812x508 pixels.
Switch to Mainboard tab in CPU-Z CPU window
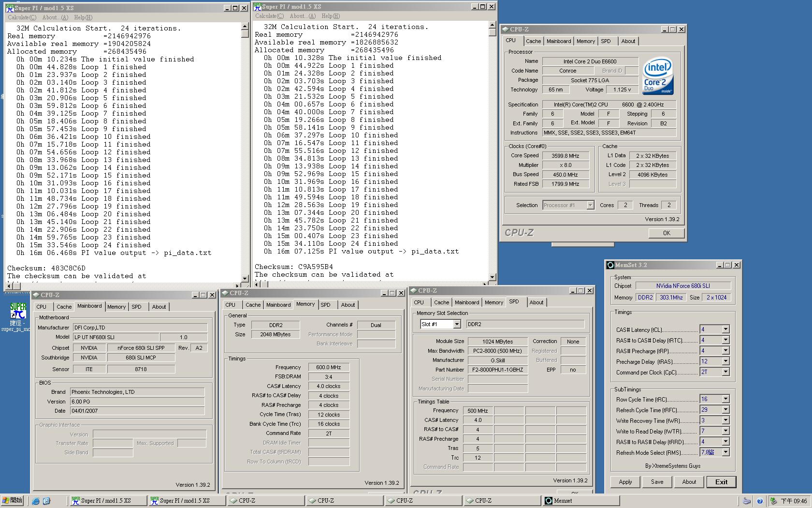pos(559,41)
